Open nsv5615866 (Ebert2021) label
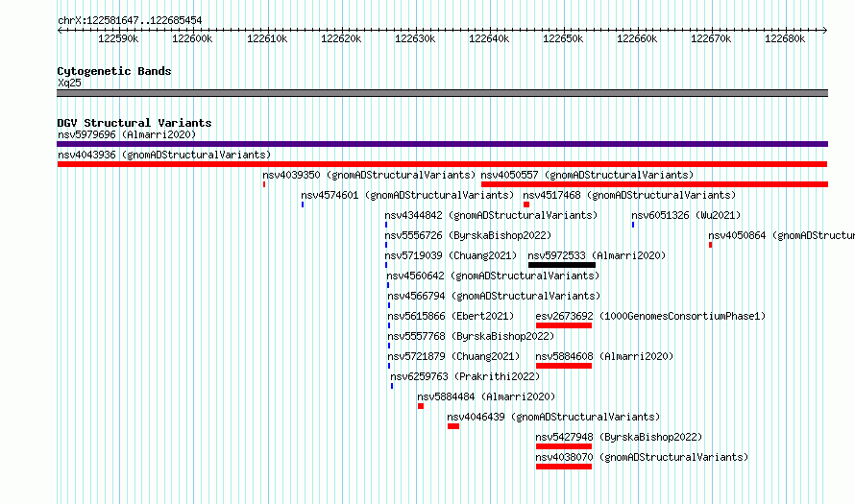This screenshot has height=504, width=855. tap(451, 316)
